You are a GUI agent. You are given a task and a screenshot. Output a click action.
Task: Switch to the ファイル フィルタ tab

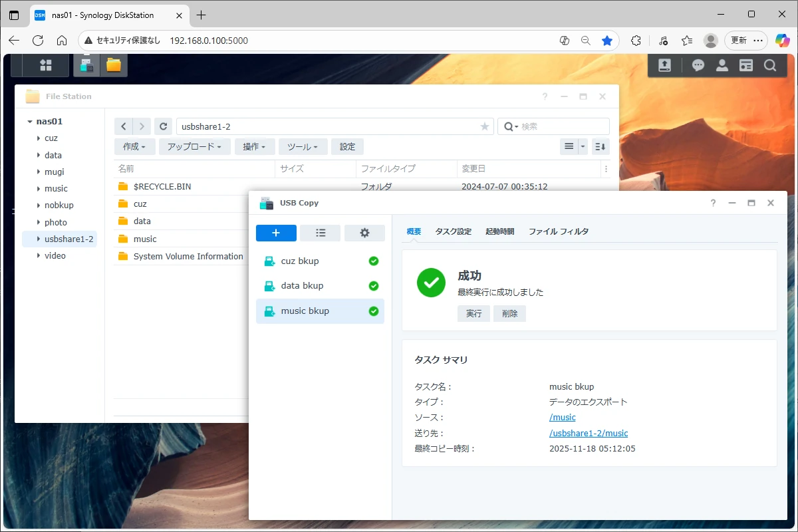pos(558,231)
